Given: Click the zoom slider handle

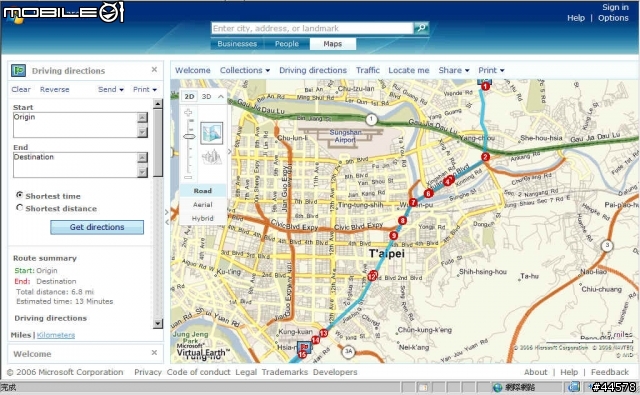Looking at the screenshot, I should pos(189,136).
